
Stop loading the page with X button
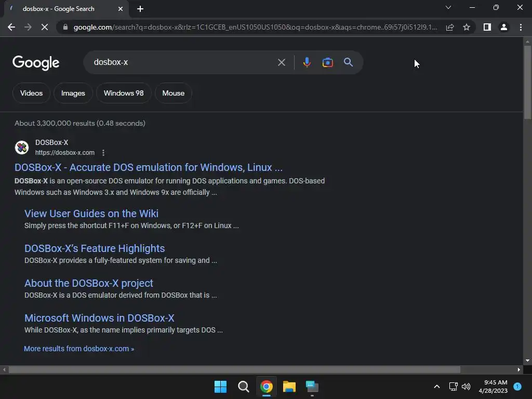pyautogui.click(x=45, y=27)
